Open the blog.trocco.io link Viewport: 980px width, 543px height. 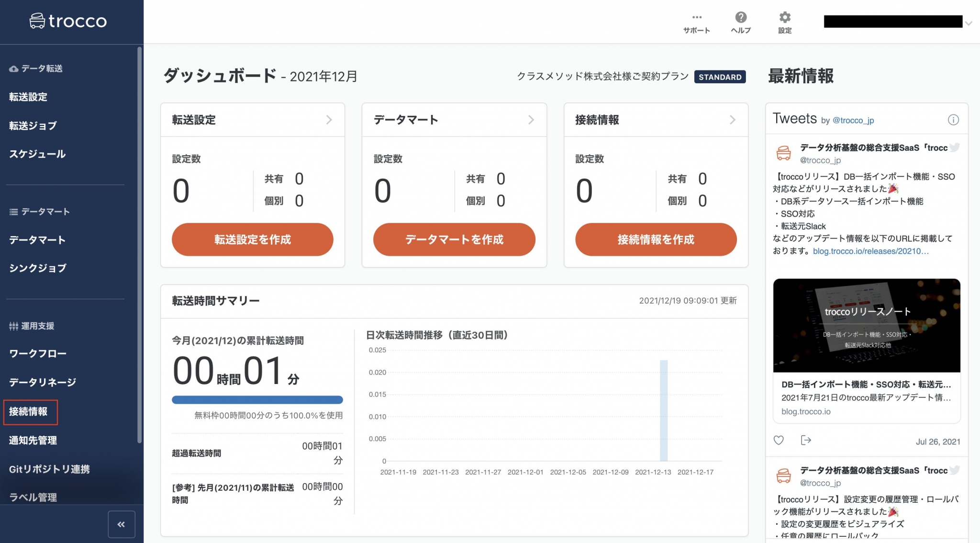(806, 411)
